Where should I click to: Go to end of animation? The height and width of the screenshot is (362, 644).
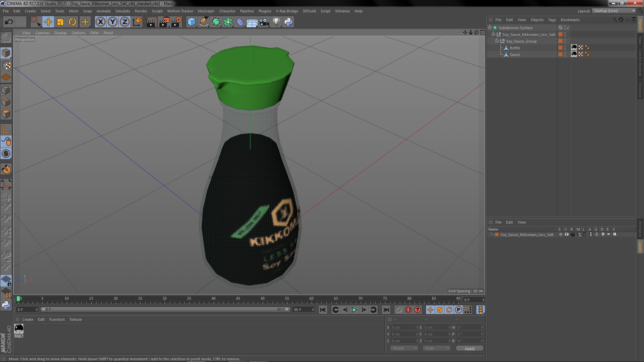[x=386, y=310]
